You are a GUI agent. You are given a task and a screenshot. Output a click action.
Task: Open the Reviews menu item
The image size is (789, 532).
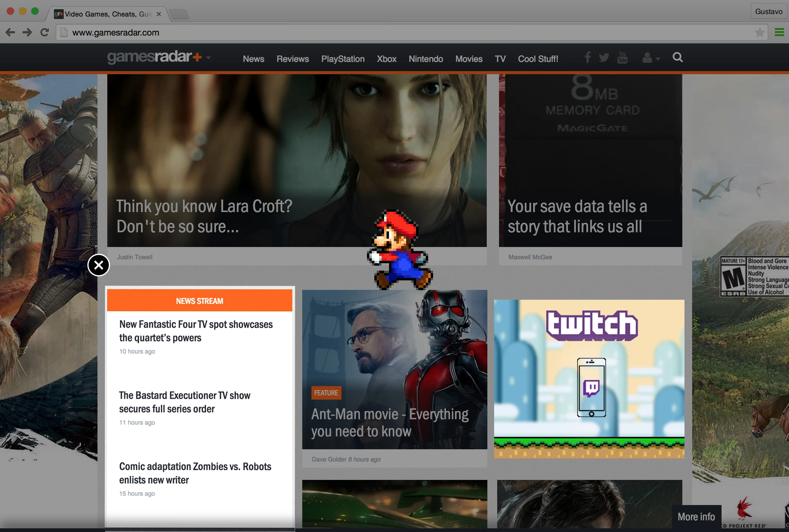tap(293, 59)
